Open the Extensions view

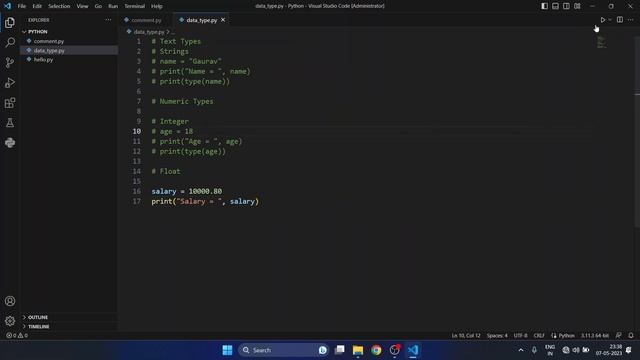[10, 102]
